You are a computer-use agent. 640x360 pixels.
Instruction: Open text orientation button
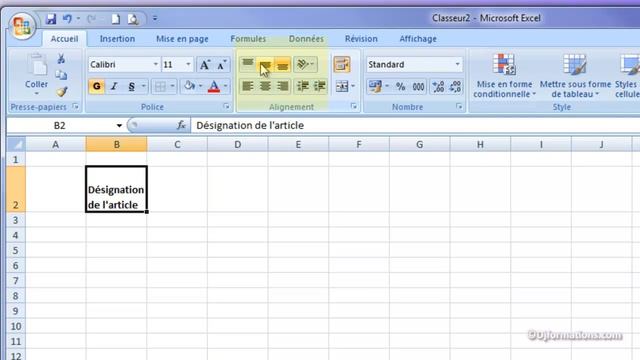(x=304, y=64)
